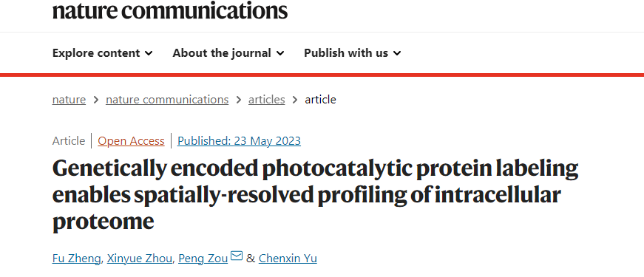The width and height of the screenshot is (644, 277).
Task: Open the Publish with us menu
Action: click(x=353, y=53)
